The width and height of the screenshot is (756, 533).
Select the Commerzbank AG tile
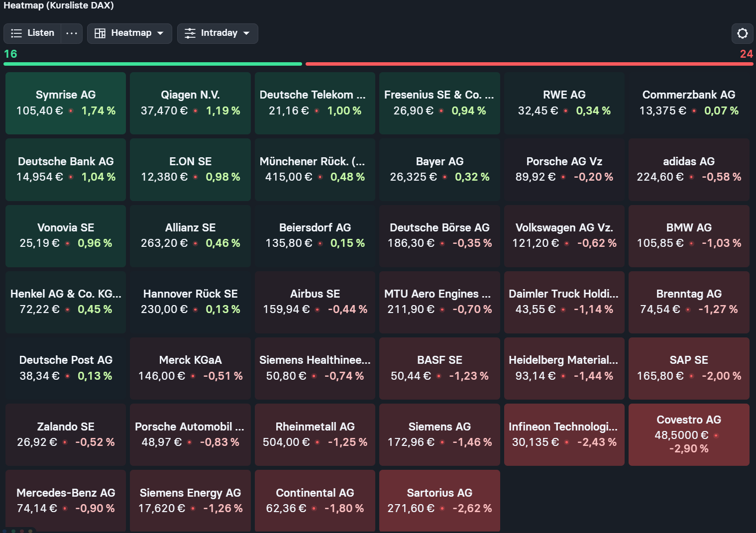[689, 103]
